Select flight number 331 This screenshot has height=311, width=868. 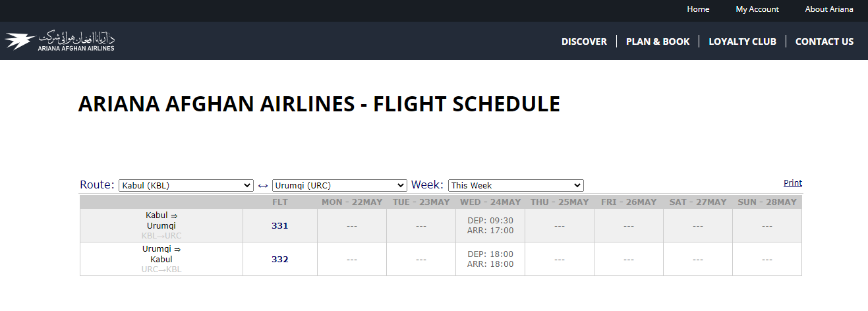[280, 226]
